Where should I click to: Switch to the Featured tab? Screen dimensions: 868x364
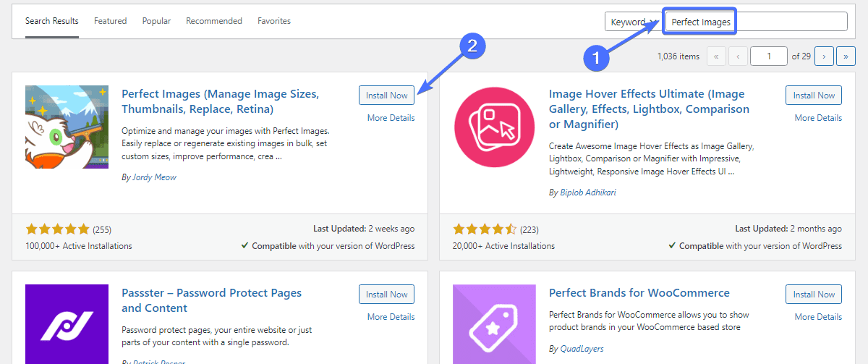coord(110,21)
